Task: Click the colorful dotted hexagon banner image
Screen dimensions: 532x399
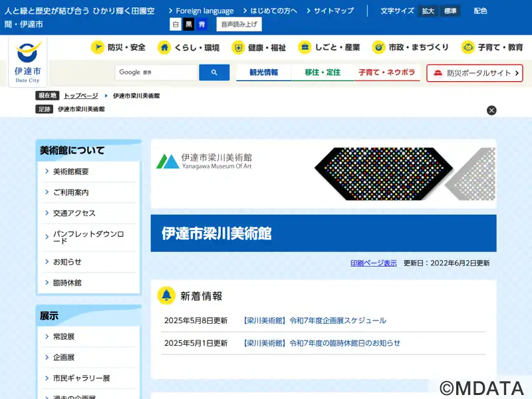Action: coord(384,174)
